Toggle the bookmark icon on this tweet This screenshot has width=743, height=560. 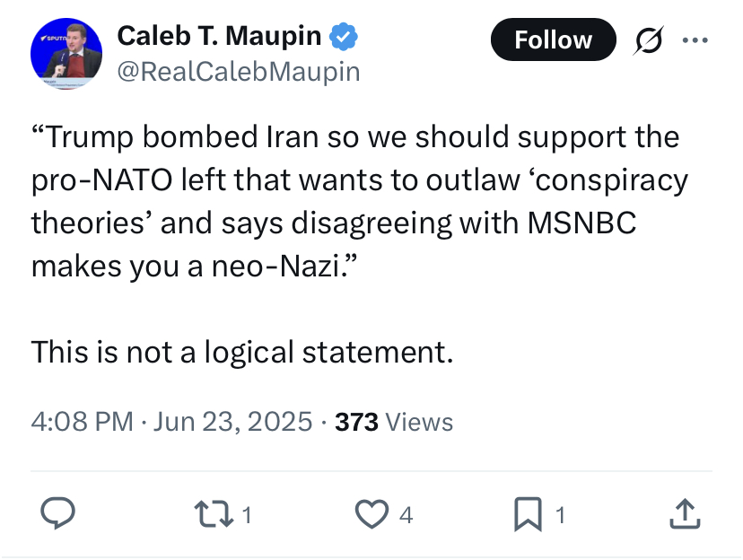coord(528,513)
